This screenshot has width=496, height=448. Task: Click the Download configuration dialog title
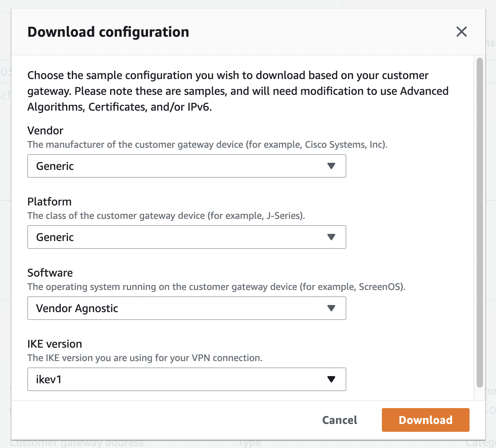pyautogui.click(x=108, y=32)
